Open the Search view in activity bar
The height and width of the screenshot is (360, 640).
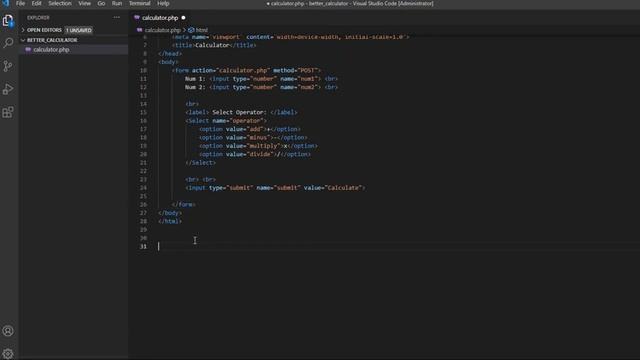pyautogui.click(x=8, y=43)
